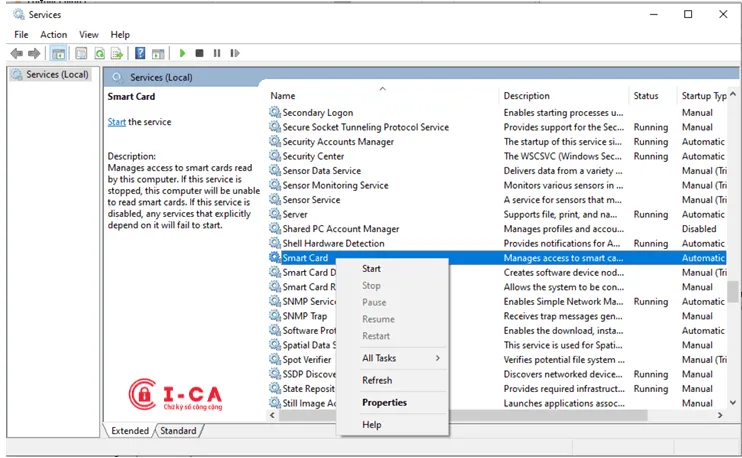This screenshot has width=742, height=458.
Task: Go back with the left arrow toolbar icon
Action: [x=17, y=53]
